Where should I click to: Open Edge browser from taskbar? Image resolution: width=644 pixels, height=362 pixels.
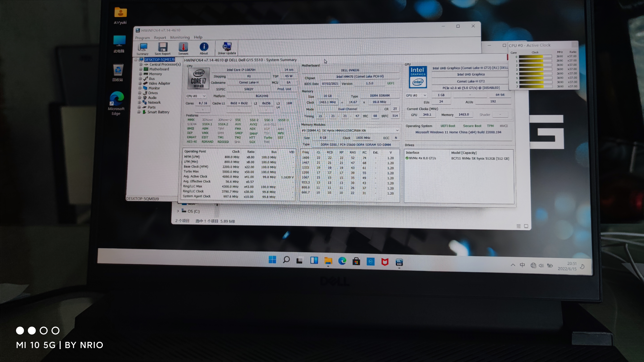coord(342,261)
